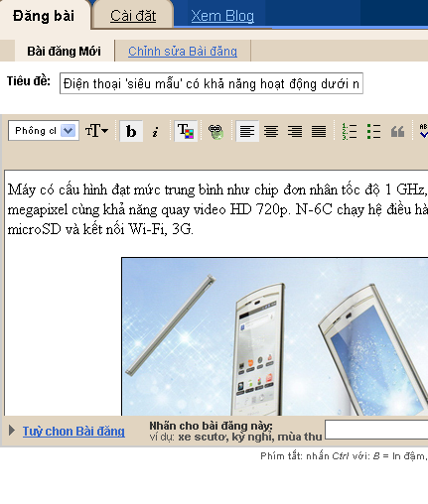Viewport: 428px width, 504px height.
Task: Open the text color picker
Action: (x=186, y=131)
